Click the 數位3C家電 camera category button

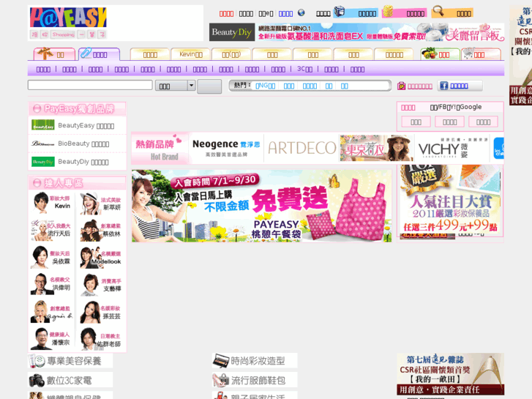[x=70, y=380]
